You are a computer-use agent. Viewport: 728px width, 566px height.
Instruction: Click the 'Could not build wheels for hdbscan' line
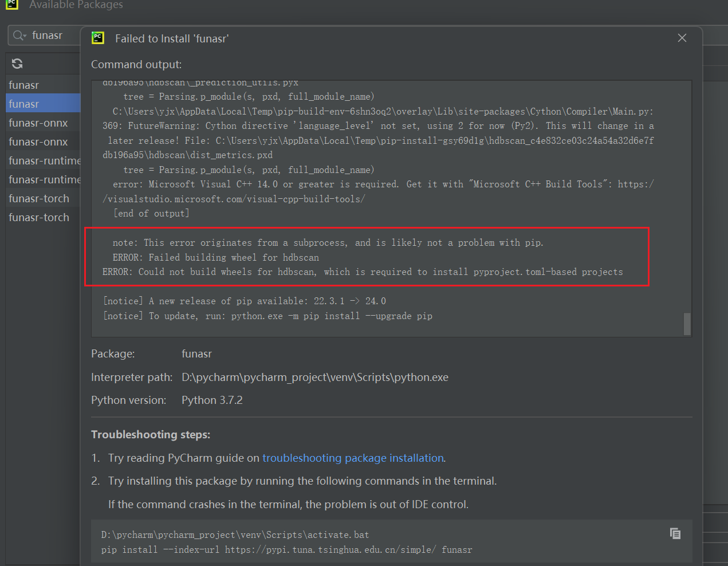[363, 272]
